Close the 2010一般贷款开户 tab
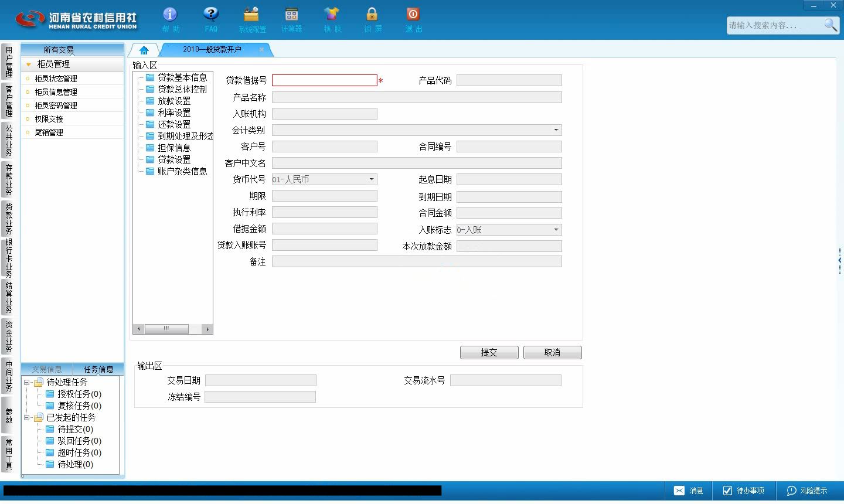 [x=261, y=50]
